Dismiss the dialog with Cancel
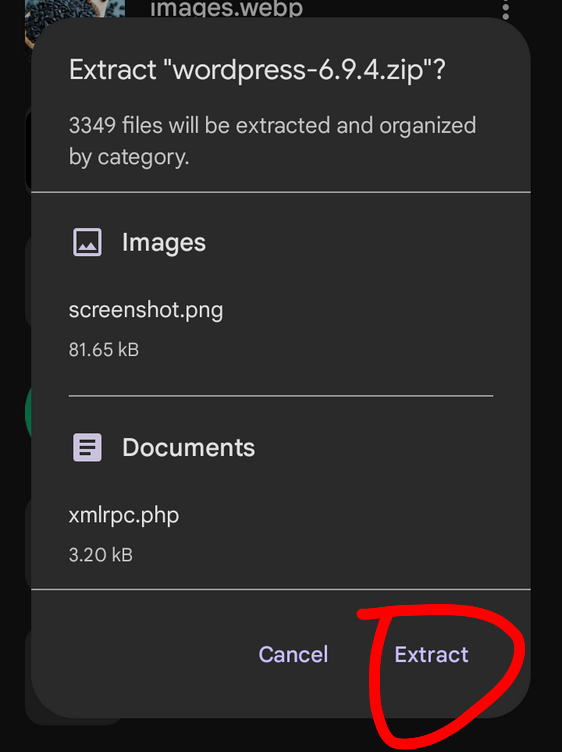This screenshot has width=562, height=752. [293, 654]
